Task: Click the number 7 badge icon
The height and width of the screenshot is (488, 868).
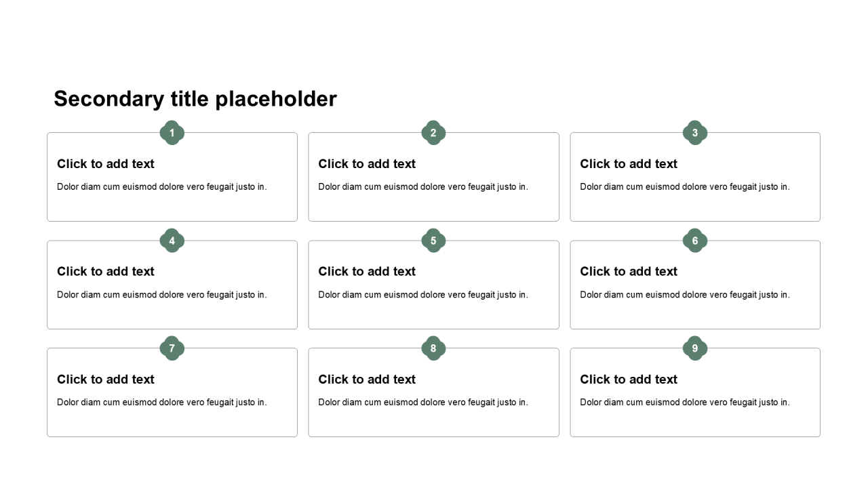Action: [172, 348]
